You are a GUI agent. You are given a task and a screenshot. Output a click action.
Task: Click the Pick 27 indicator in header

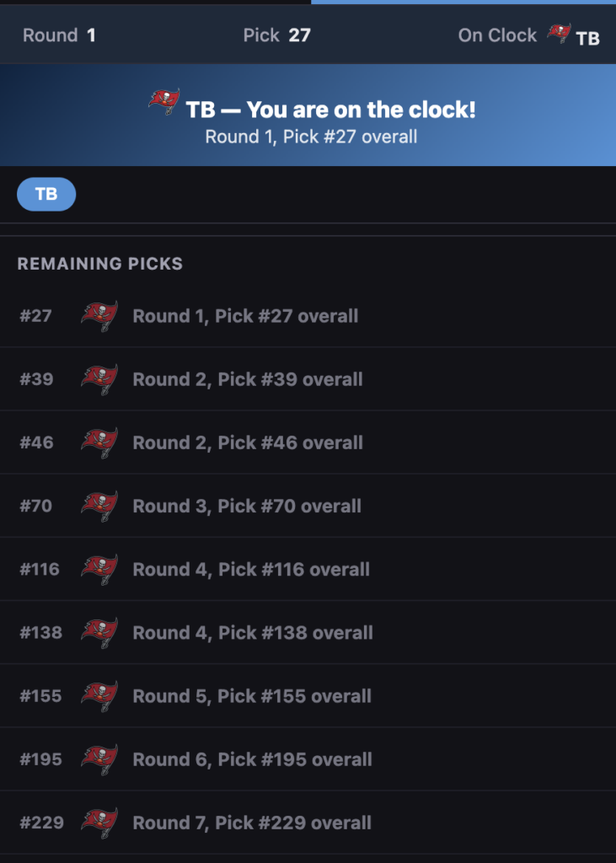coord(276,35)
